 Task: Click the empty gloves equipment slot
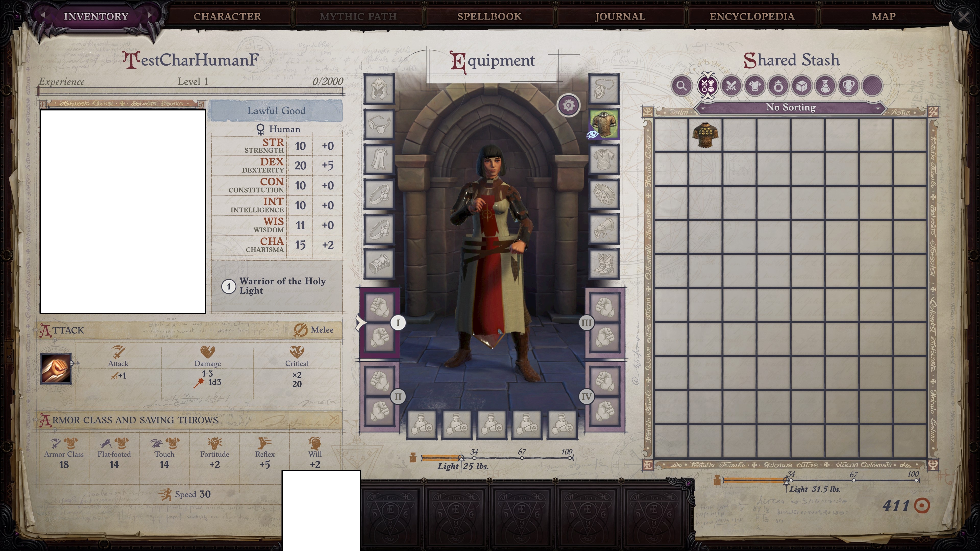pyautogui.click(x=604, y=229)
